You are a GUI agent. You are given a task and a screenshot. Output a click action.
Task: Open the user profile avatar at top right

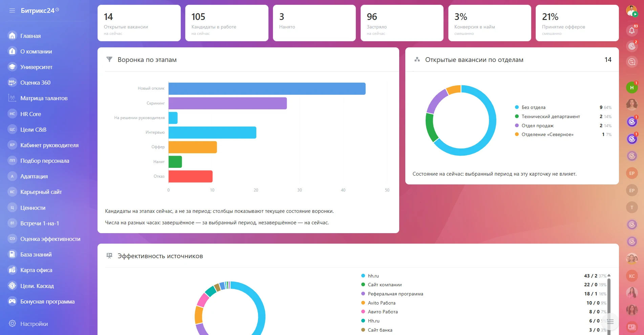631,11
